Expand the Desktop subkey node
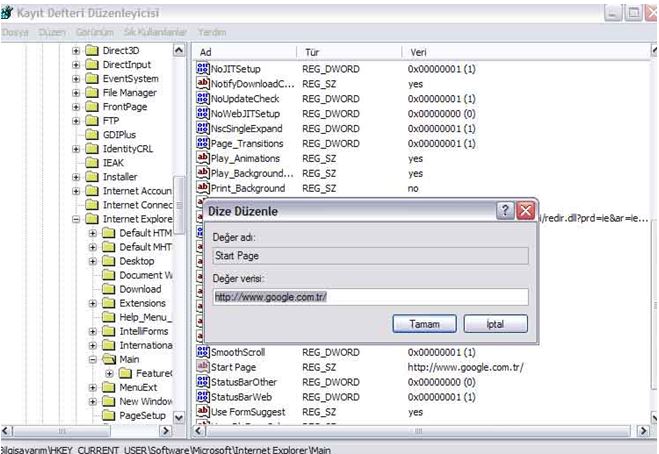Screen dimensions: 659x454 92,261
